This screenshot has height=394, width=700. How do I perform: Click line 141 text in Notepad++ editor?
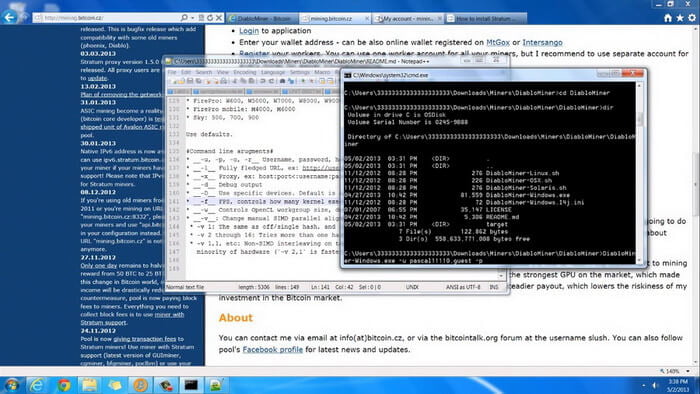click(263, 201)
